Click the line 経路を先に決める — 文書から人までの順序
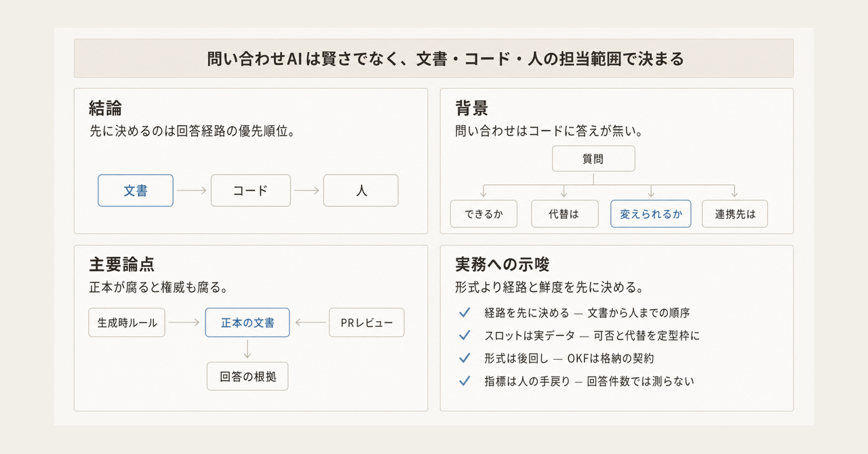Screen dimensions: 868x454 point(587,312)
